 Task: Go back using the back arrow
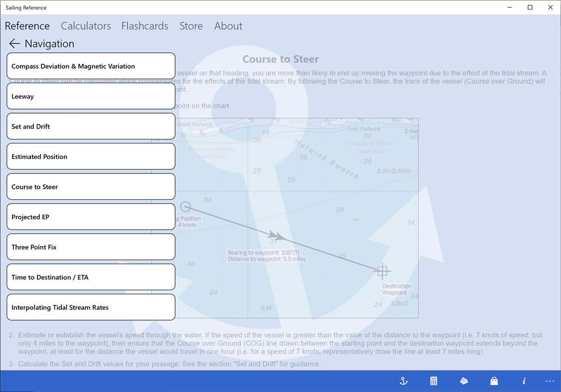click(x=14, y=43)
